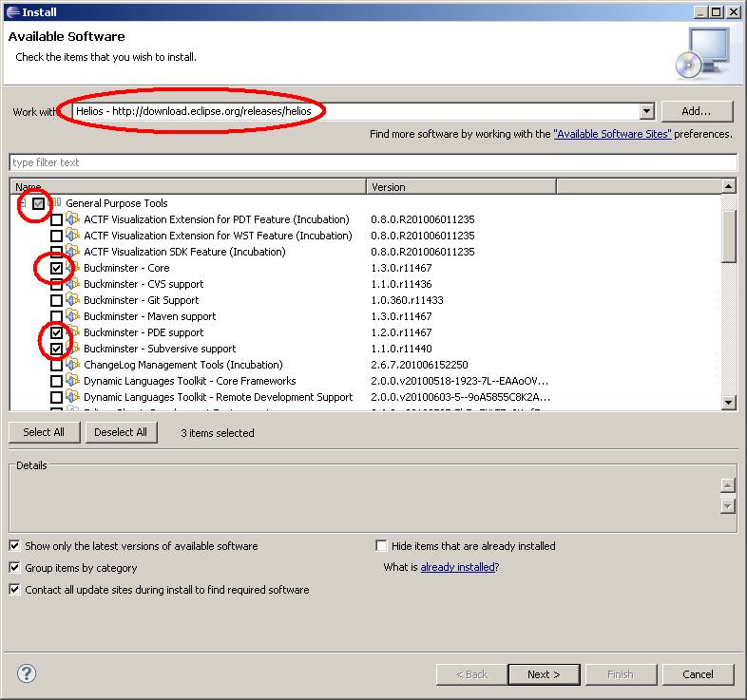Open the help question mark icon
Screen dimensions: 747x700
pyautogui.click(x=27, y=673)
